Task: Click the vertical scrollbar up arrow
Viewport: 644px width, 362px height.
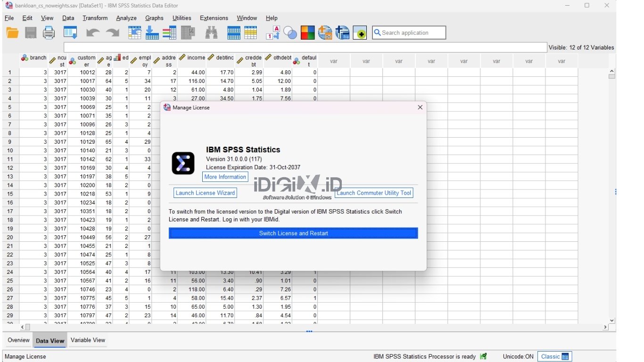Action: click(612, 72)
